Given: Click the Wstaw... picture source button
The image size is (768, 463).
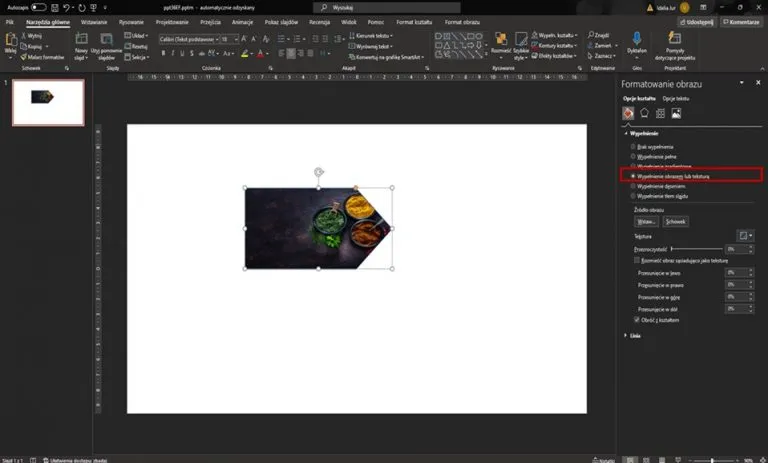Looking at the screenshot, I should (x=645, y=221).
